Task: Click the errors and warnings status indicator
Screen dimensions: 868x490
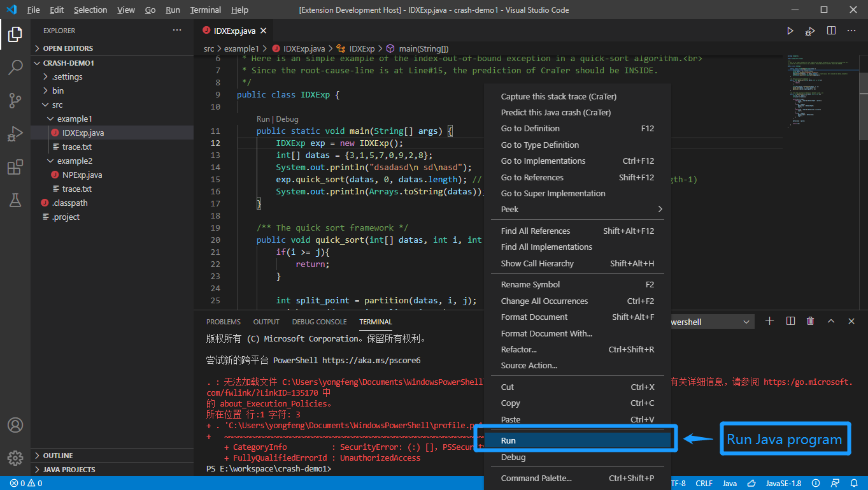Action: click(27, 483)
